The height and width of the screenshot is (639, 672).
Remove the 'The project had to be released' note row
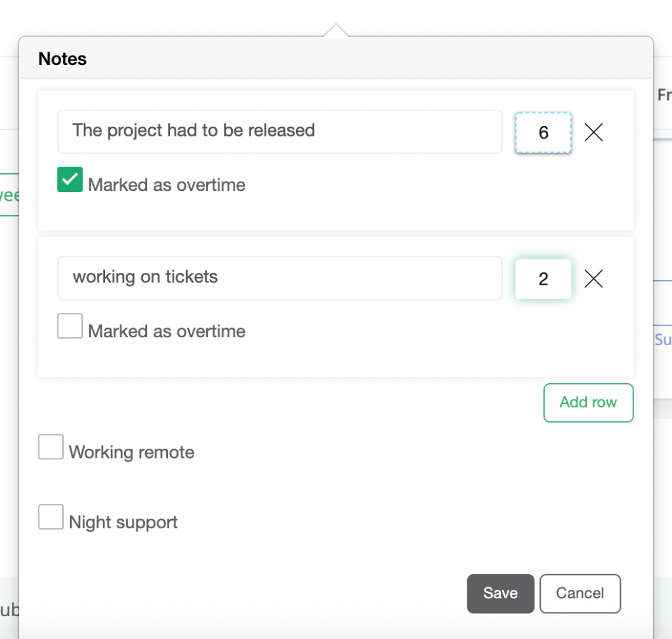click(594, 132)
